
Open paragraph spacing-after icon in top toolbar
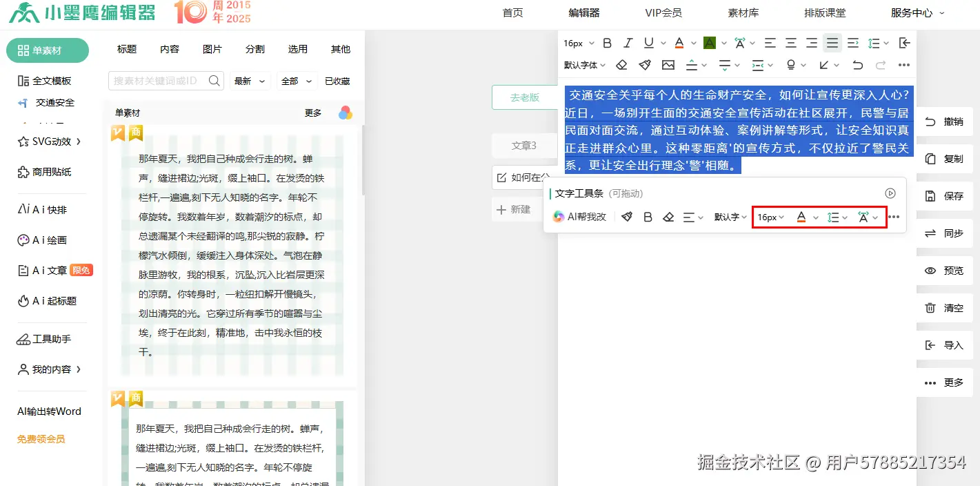[x=725, y=65]
